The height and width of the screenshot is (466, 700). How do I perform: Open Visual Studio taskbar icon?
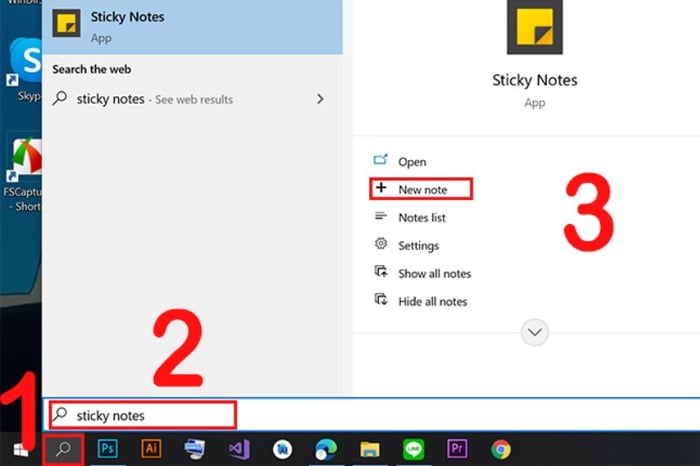pos(239,449)
